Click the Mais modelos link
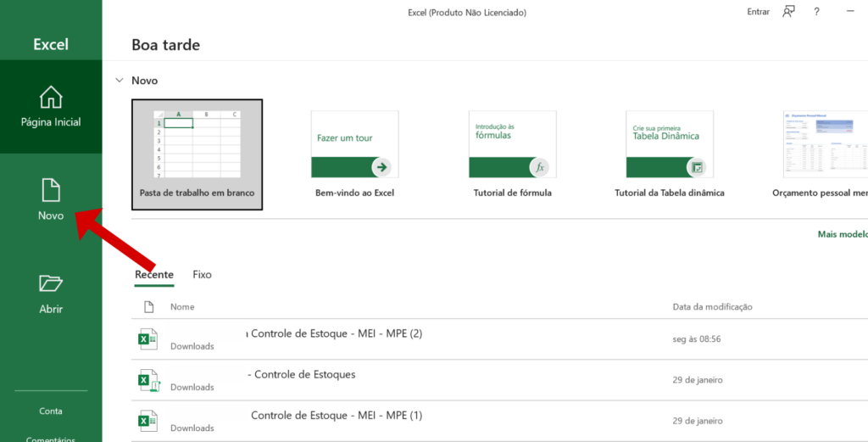This screenshot has height=442, width=868. coord(843,234)
